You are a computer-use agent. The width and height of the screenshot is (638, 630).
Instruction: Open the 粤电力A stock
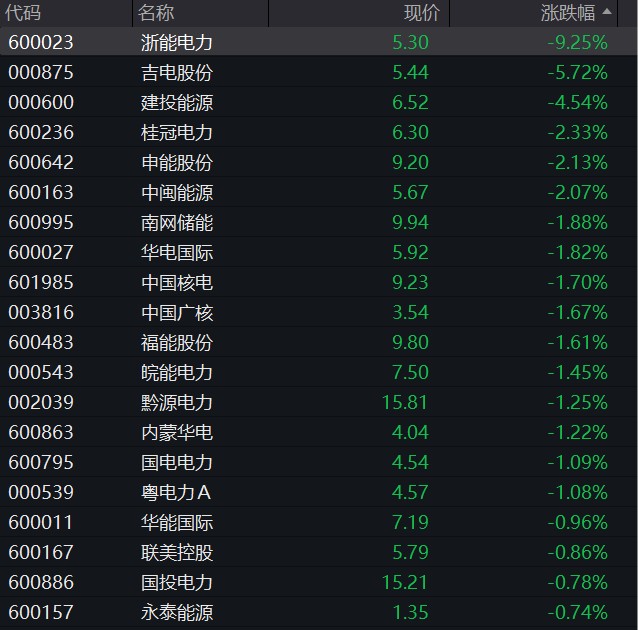[x=176, y=492]
